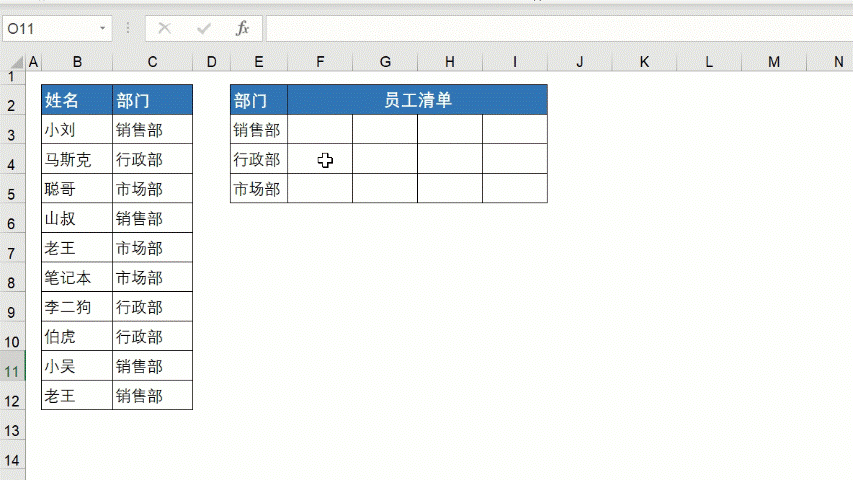Click 老王 in row 7
853x480 pixels.
(77, 248)
